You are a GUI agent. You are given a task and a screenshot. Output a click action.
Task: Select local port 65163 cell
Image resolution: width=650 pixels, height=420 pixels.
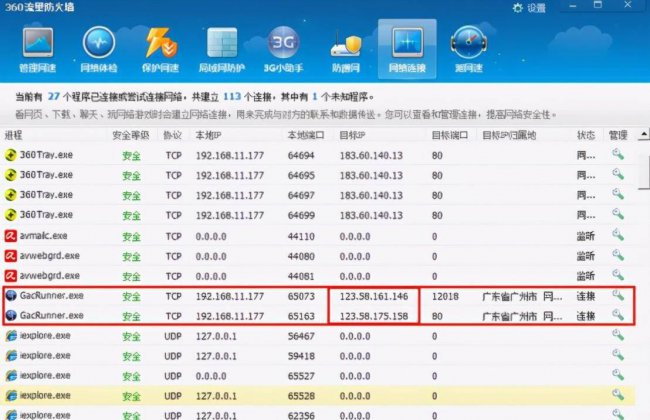[301, 316]
